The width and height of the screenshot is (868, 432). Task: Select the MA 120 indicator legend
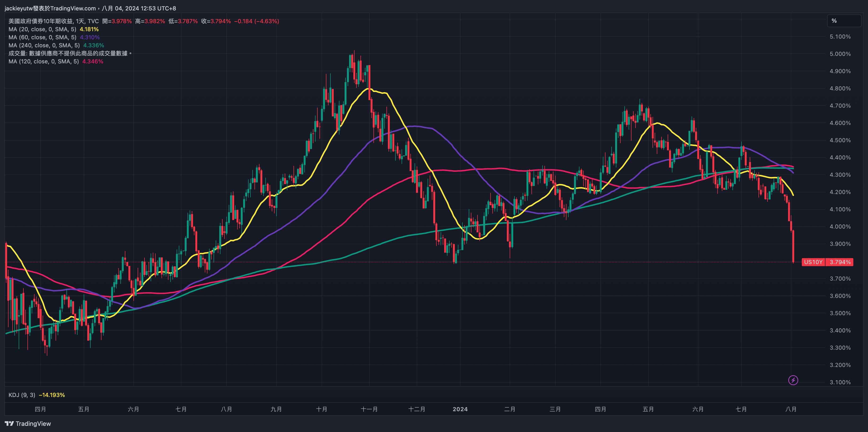click(44, 62)
